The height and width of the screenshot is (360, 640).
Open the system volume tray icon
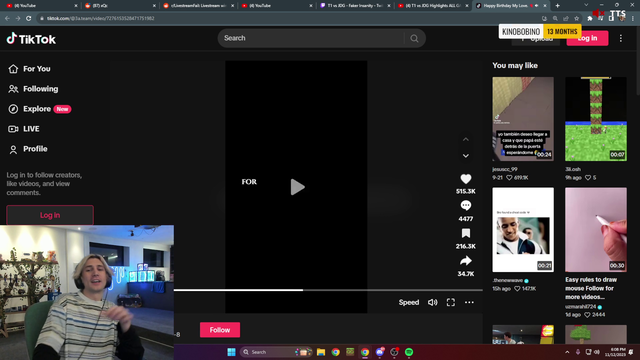597,352
